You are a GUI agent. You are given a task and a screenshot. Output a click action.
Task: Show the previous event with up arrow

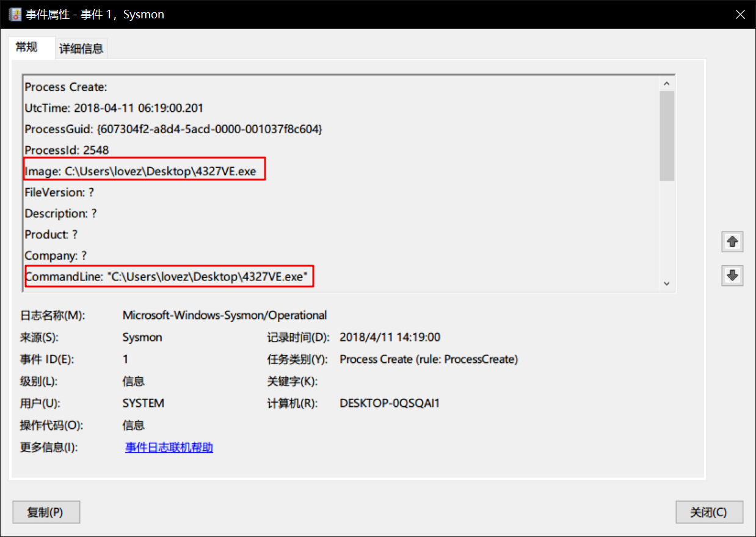point(732,242)
